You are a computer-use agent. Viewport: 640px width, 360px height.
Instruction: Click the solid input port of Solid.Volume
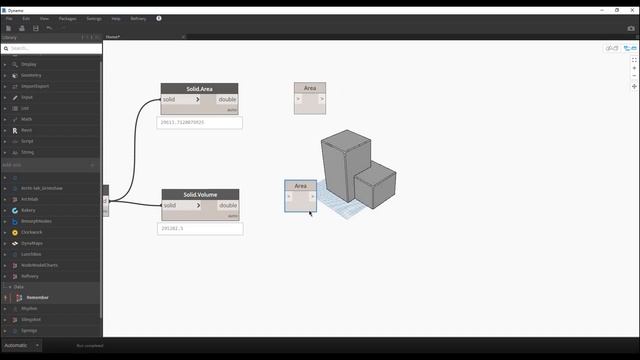click(181, 205)
